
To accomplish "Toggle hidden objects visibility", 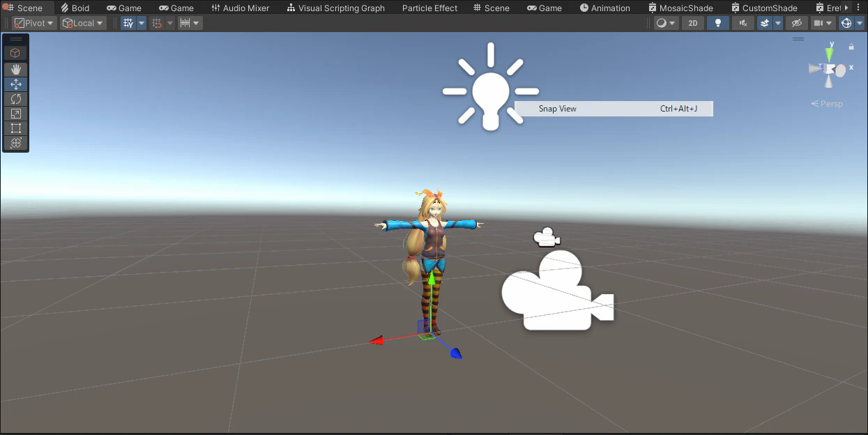I will [797, 23].
